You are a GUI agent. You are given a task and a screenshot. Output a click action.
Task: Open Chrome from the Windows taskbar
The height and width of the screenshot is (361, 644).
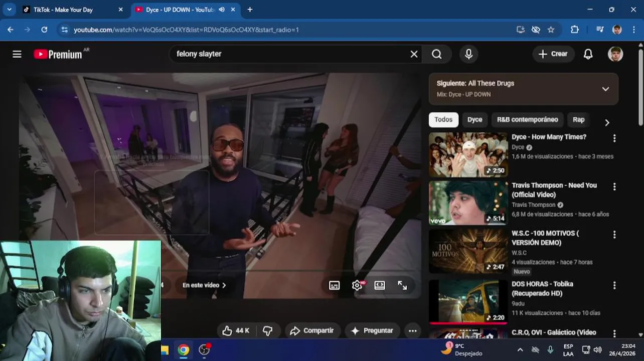(x=184, y=350)
